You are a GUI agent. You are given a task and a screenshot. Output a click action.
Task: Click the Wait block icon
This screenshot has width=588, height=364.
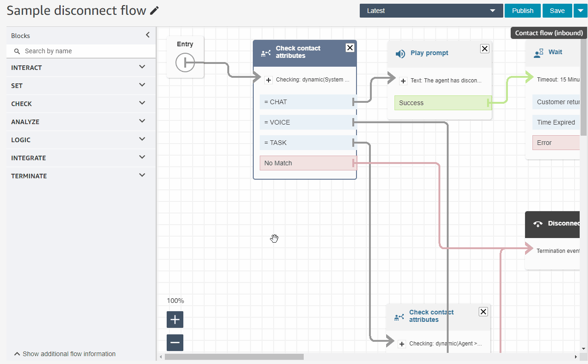[x=538, y=53]
